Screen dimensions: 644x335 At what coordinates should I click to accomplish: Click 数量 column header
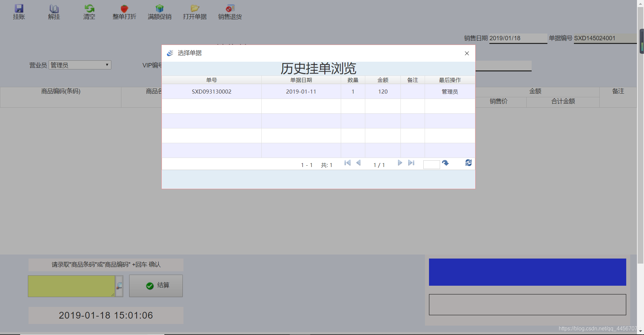[x=353, y=80]
